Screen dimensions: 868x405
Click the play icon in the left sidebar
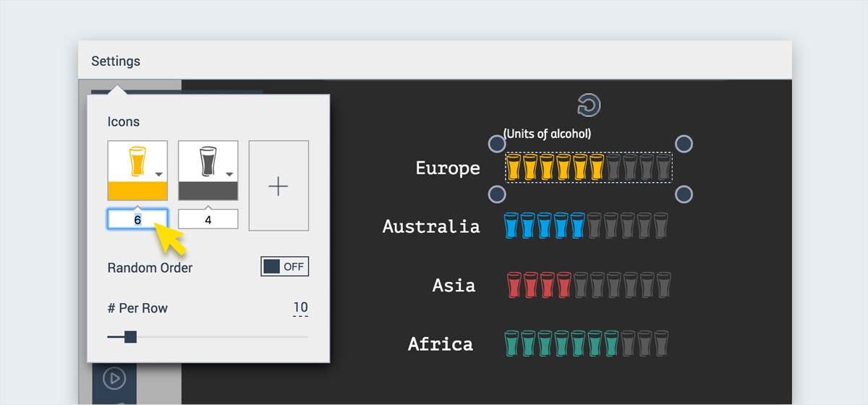pyautogui.click(x=114, y=378)
